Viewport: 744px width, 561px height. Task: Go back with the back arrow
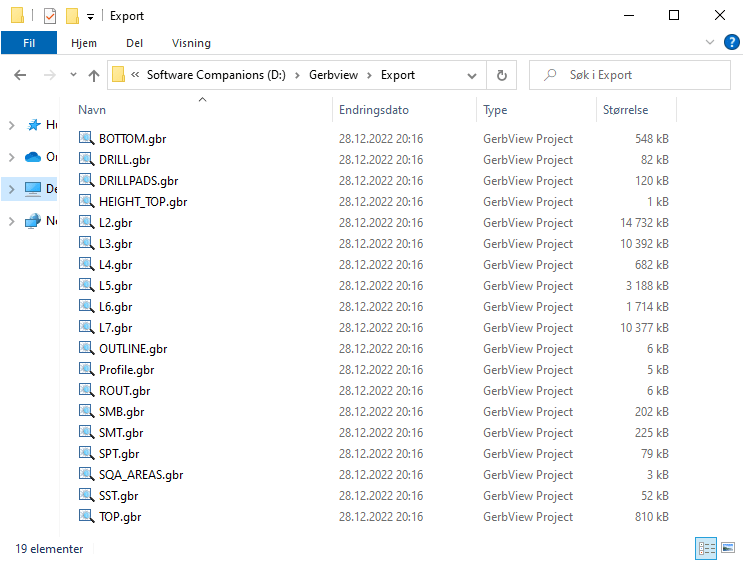tap(20, 75)
